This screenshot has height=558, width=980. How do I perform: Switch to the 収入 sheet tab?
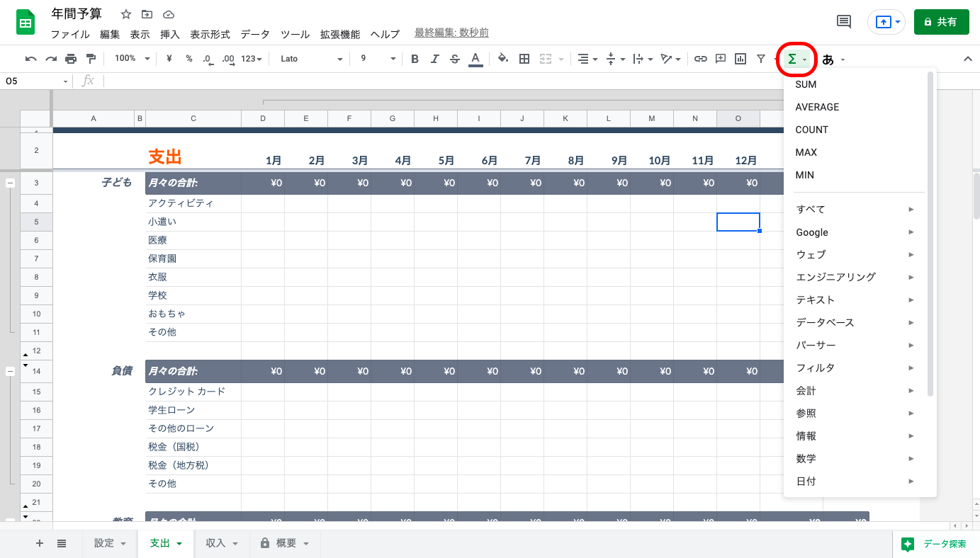[222, 543]
